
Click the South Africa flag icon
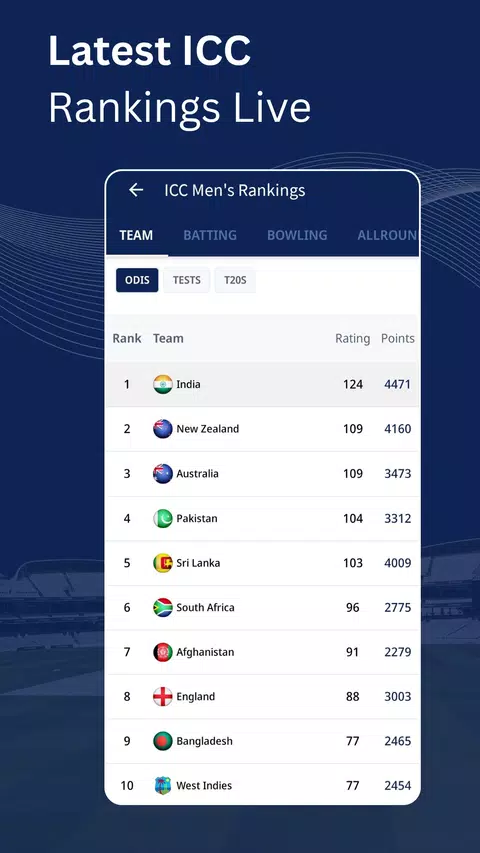point(163,608)
